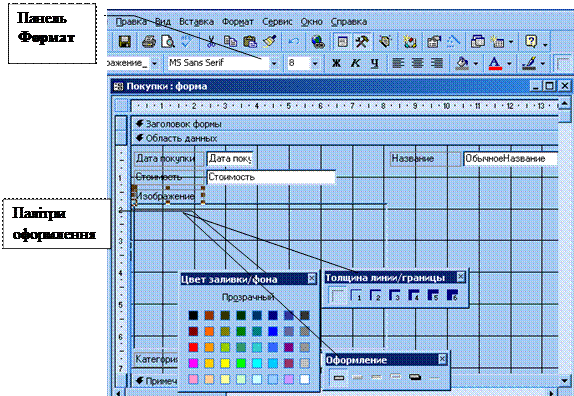The image size is (574, 396).
Task: Open AutoFormat from the toolbar
Action: 385,42
